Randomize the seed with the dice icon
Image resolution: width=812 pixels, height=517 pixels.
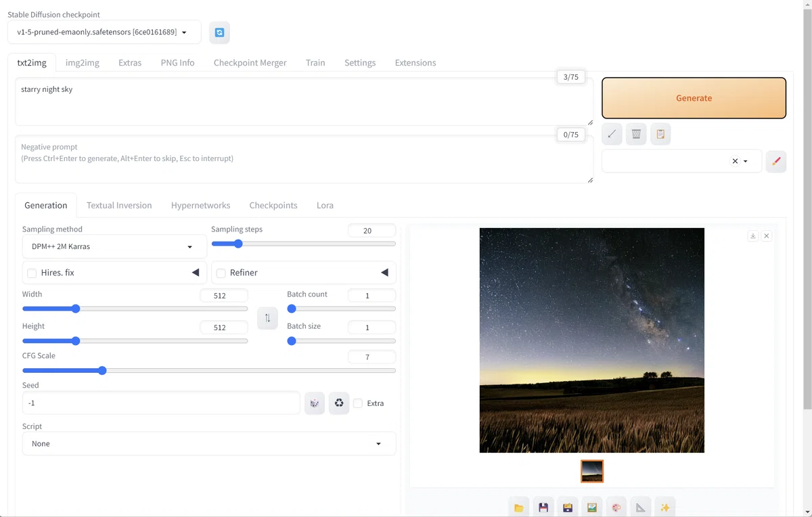[315, 403]
